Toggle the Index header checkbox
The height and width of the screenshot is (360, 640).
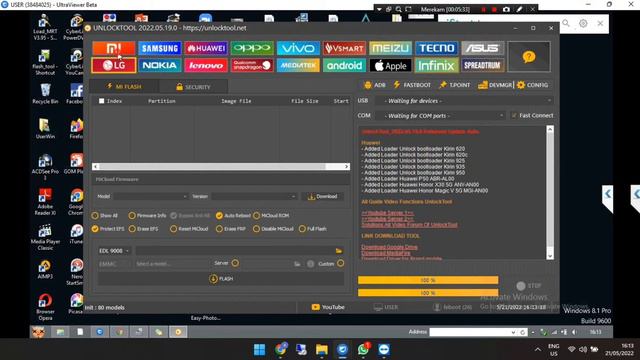(101, 101)
